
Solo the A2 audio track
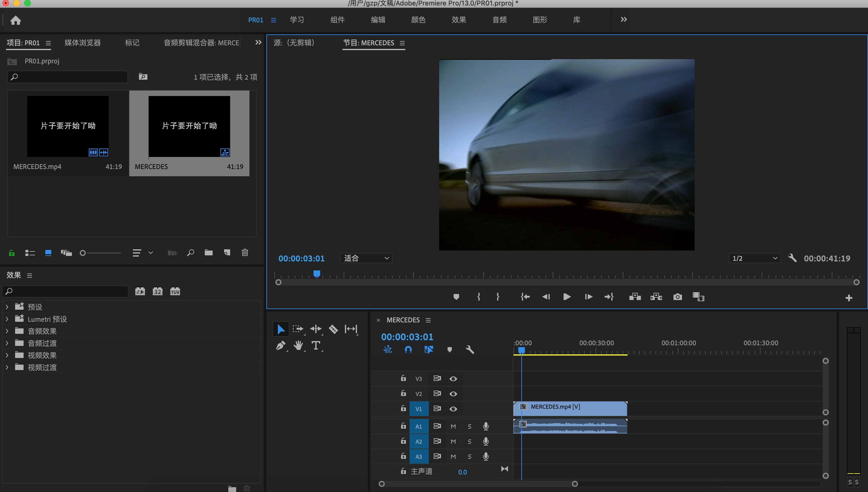point(470,442)
